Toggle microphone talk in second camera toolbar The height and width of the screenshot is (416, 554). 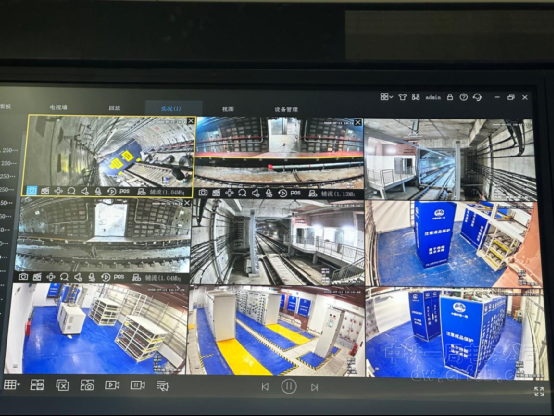click(269, 193)
